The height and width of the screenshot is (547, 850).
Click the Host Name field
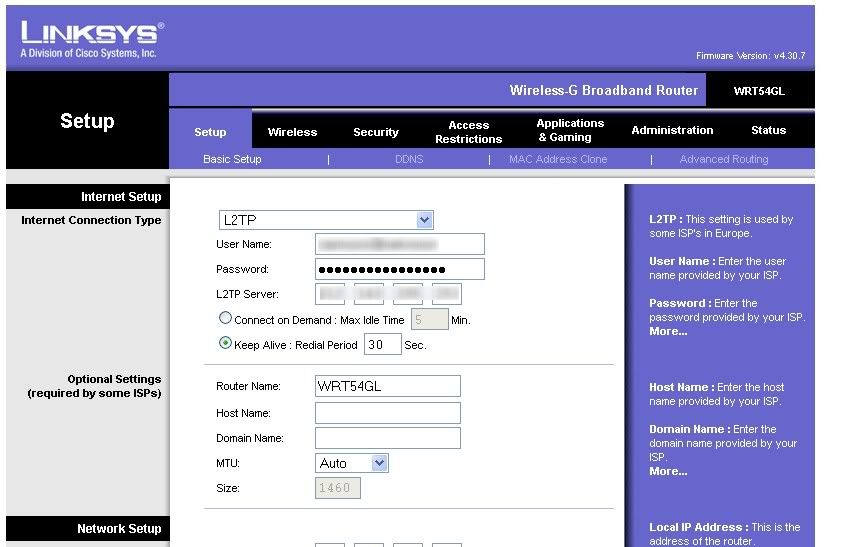click(x=388, y=413)
